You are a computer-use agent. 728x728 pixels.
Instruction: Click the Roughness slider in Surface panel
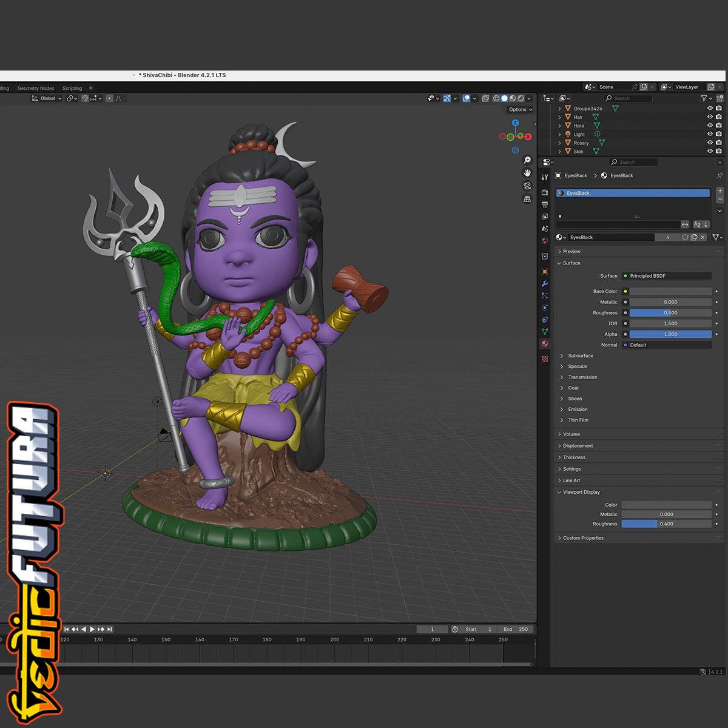(x=670, y=313)
